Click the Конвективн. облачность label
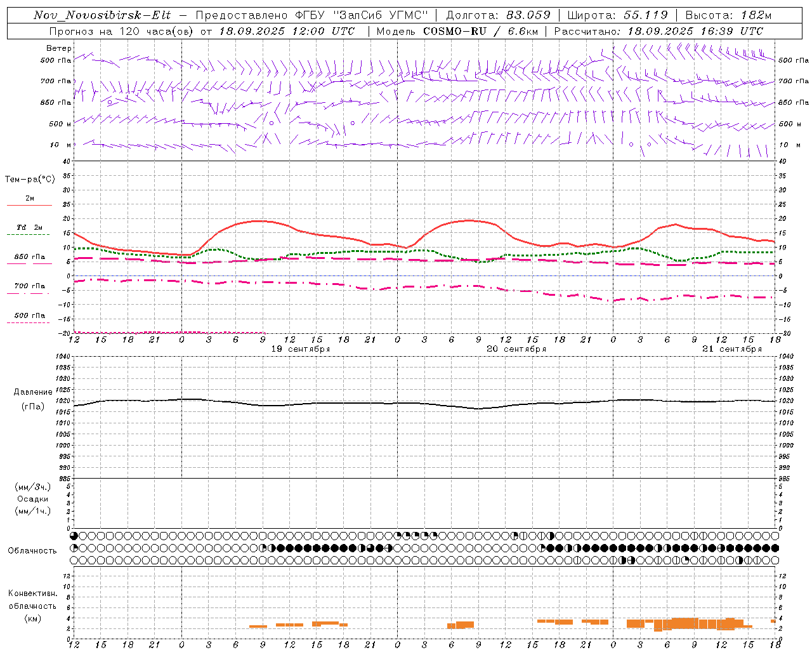This screenshot has width=812, height=650. pyautogui.click(x=33, y=599)
